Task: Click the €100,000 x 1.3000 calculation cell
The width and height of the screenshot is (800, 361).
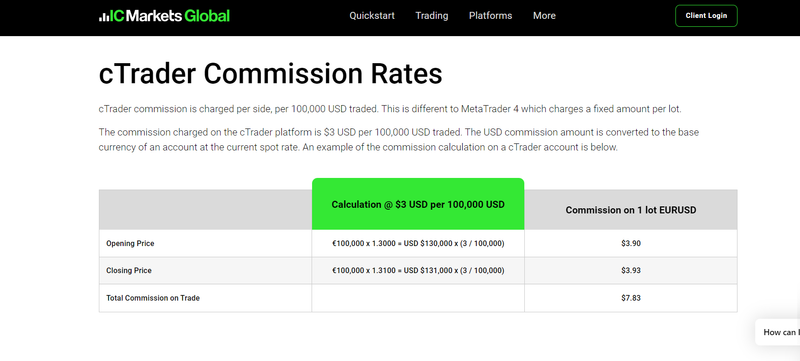Action: click(x=418, y=244)
